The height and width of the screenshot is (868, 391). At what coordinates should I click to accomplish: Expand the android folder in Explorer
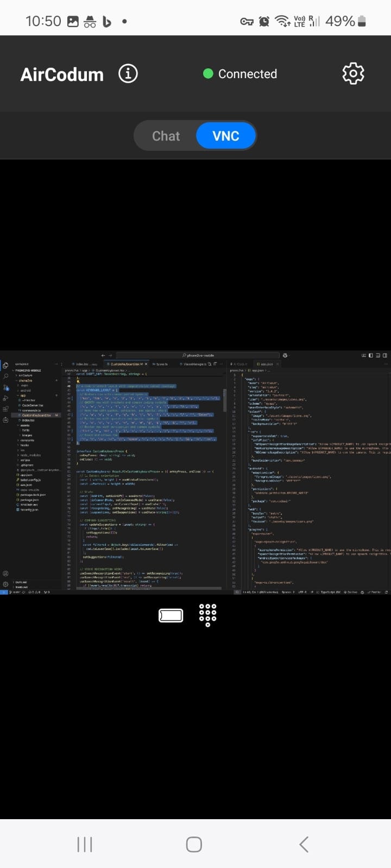(24, 391)
